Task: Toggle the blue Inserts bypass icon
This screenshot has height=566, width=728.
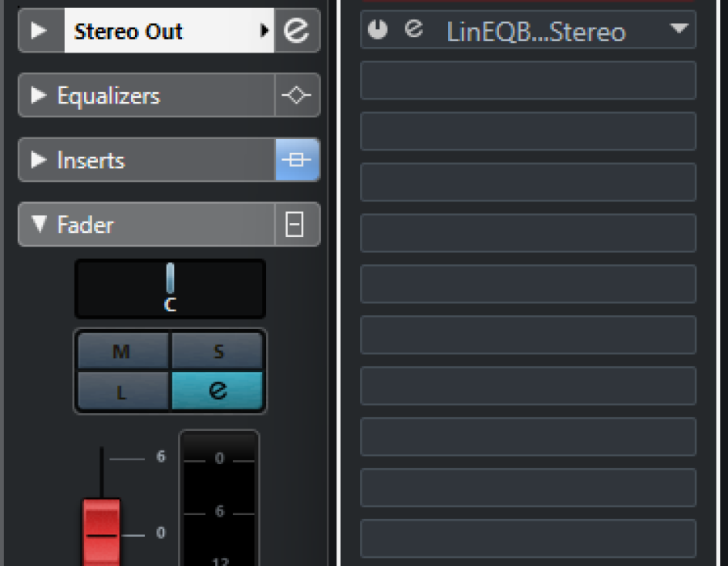Action: pos(297,159)
